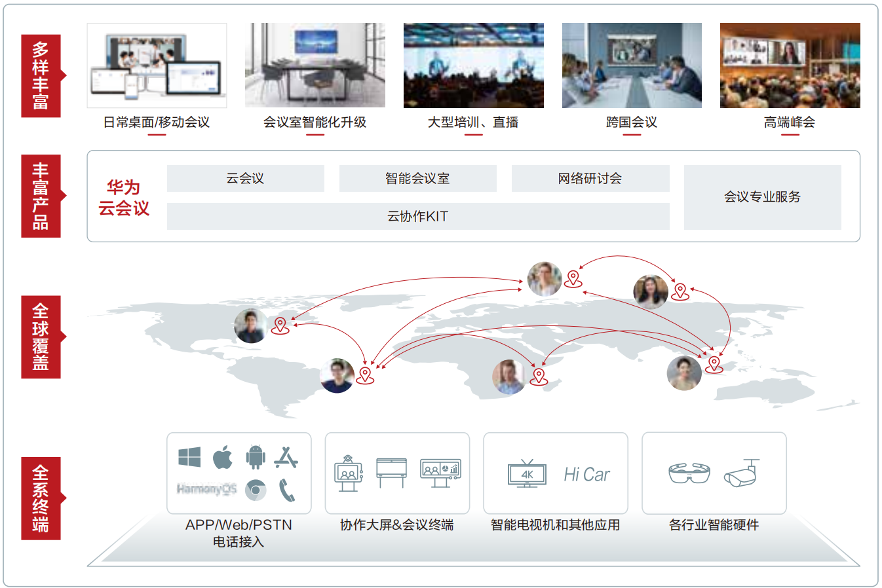
Task: Select the Hi Car logo
Action: tap(586, 474)
